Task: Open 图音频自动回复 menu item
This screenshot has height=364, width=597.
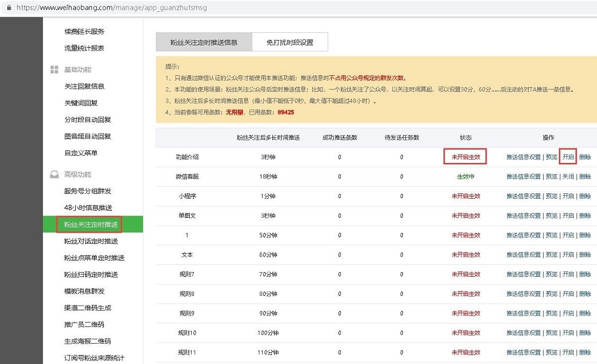Action: coord(88,136)
